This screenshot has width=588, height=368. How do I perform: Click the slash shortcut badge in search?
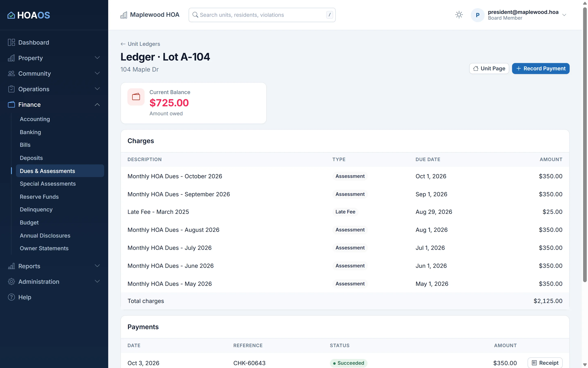[330, 15]
